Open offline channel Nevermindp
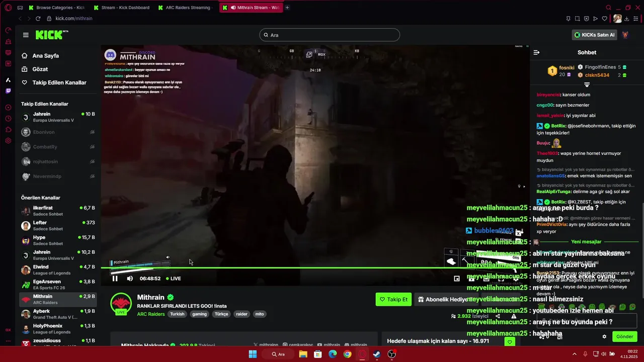The width and height of the screenshot is (644, 362). pyautogui.click(x=58, y=176)
